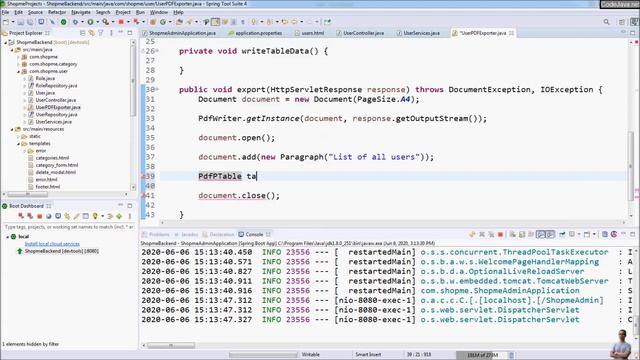
Task: Click green diamond icon in Boot Dashboard toolbar
Action: [x=119, y=216]
